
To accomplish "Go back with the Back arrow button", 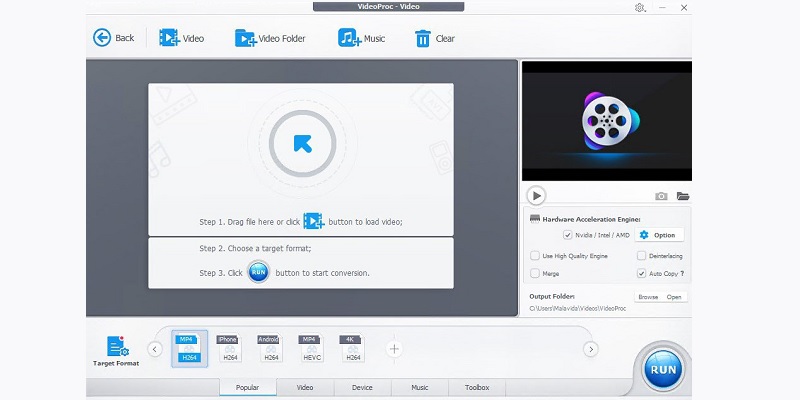I will click(x=113, y=38).
